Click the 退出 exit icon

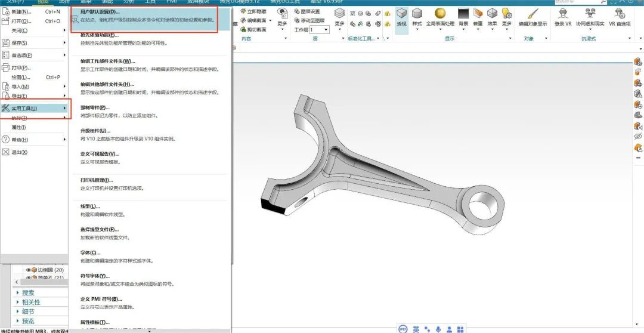6,152
